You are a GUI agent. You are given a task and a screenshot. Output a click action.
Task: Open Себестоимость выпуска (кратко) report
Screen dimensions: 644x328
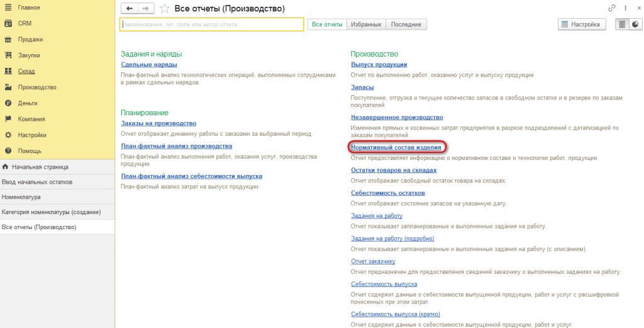[x=396, y=314]
